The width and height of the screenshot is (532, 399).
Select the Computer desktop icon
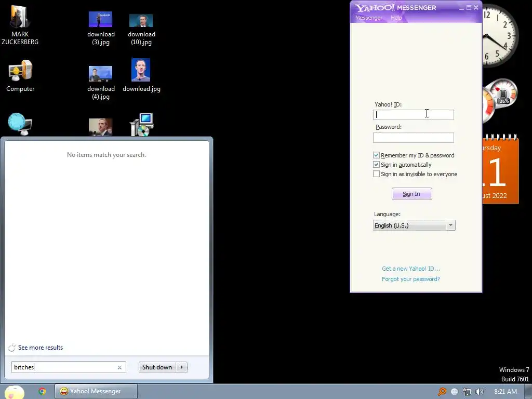tap(20, 76)
